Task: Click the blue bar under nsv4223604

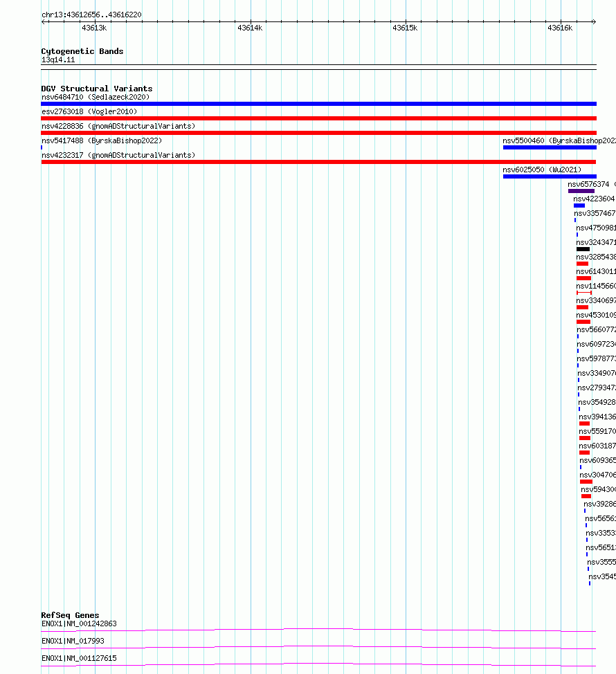Action: pos(579,206)
